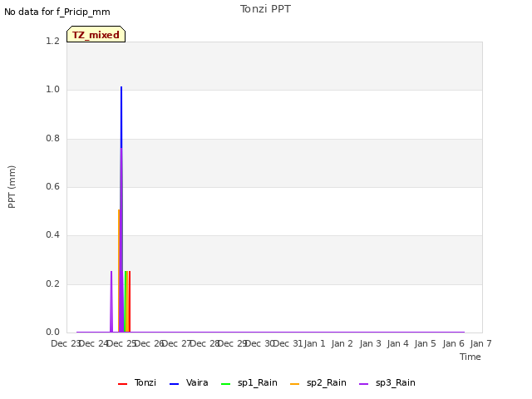Click the green sp1_Rain bar
This screenshot has height=399, width=532.
(126, 301)
